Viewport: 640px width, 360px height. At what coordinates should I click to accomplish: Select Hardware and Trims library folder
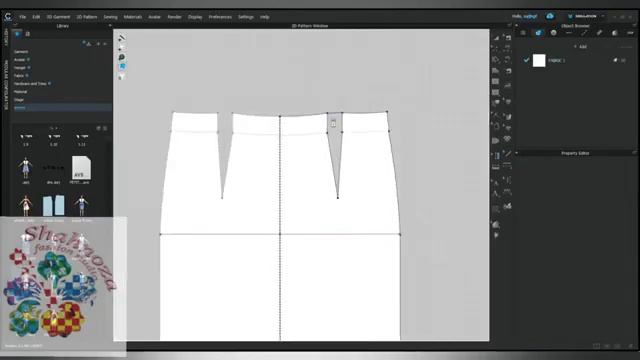(x=30, y=84)
